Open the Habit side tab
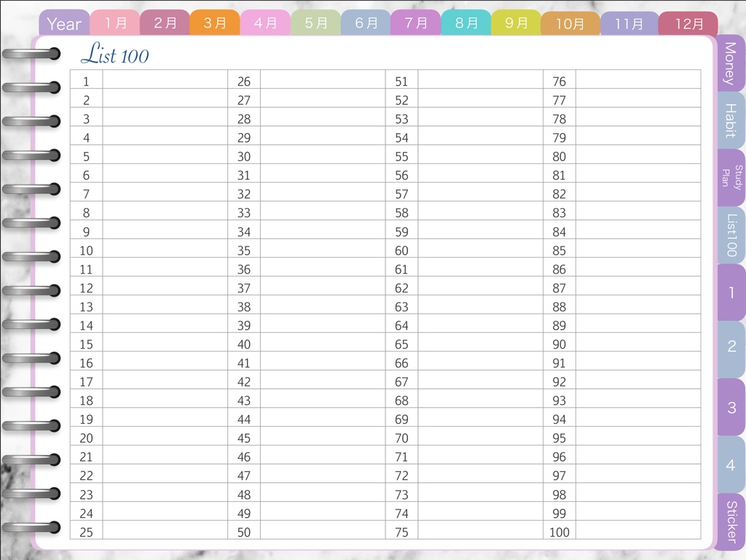Viewport: 746px width, 560px height. 730,121
